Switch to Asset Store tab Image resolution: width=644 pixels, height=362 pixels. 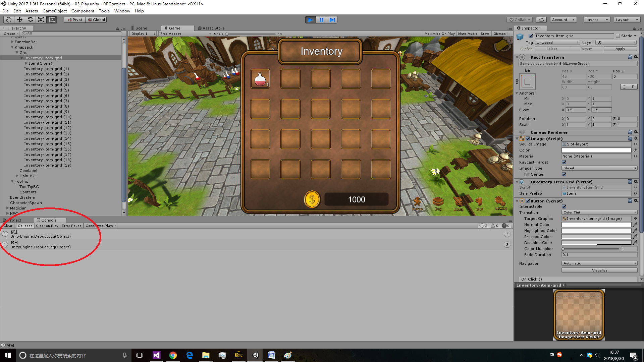pos(211,28)
